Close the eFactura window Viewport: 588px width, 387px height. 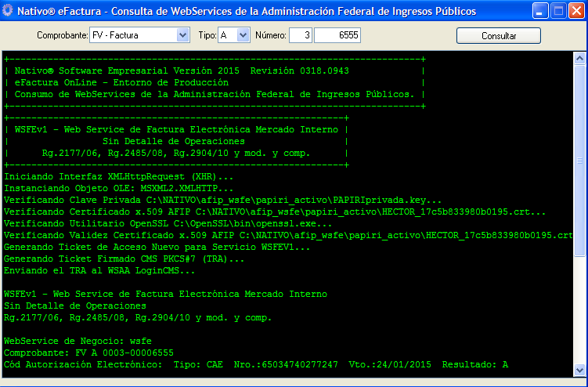[x=575, y=11]
